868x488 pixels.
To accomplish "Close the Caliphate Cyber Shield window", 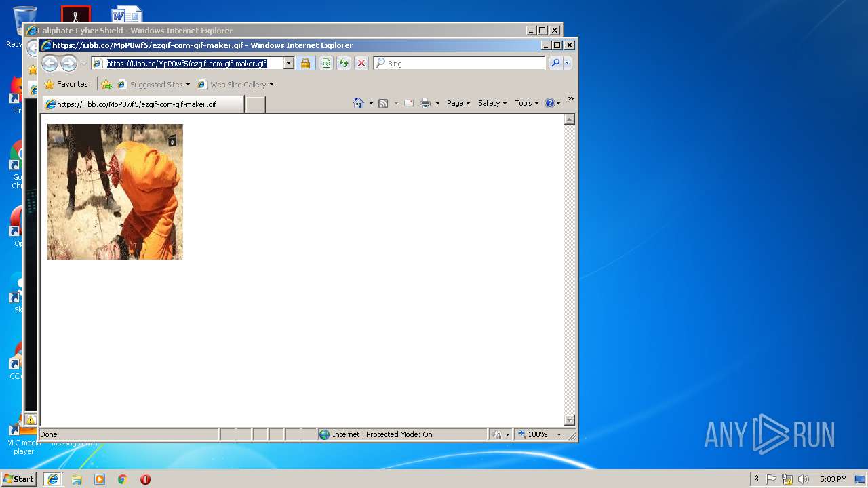I will 555,30.
